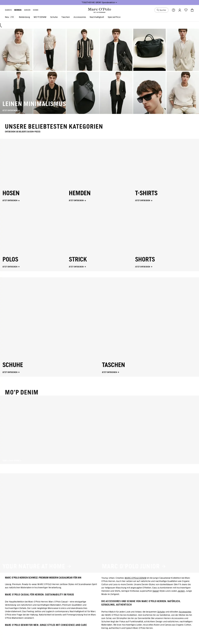Viewport: 199px width, 644px height.
Task: Click the black sandal product photo
Action: coord(83,93)
